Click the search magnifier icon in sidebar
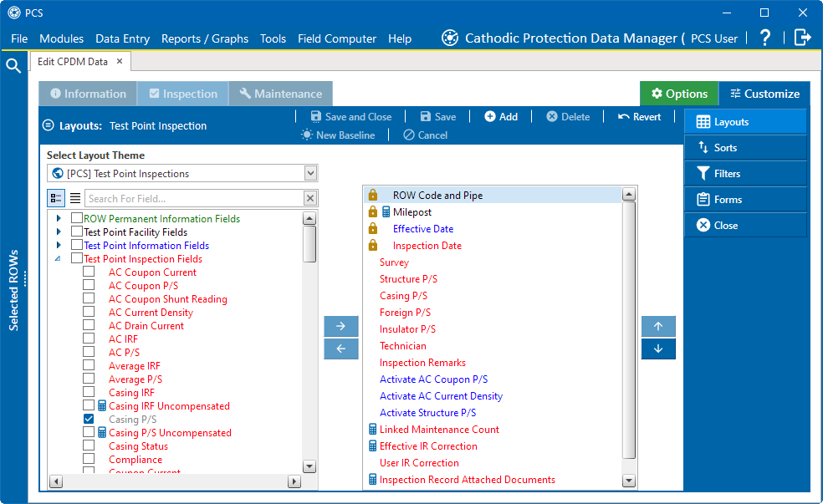The height and width of the screenshot is (504, 823). coord(13,65)
